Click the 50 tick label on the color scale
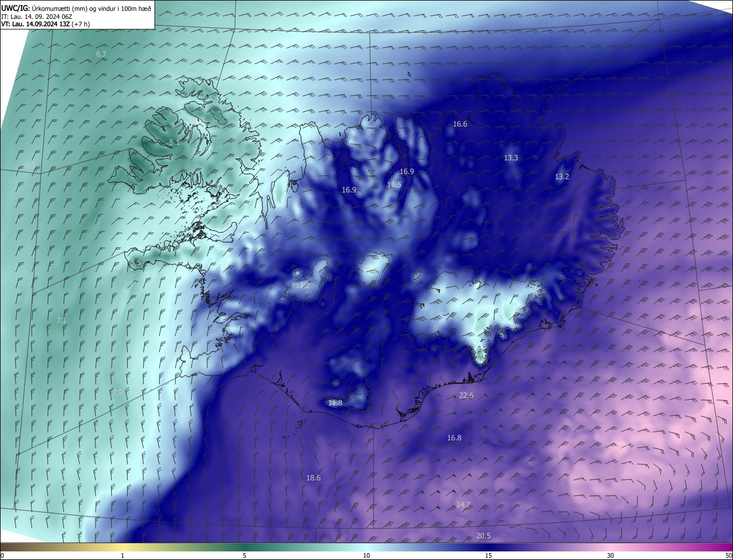 click(728, 555)
